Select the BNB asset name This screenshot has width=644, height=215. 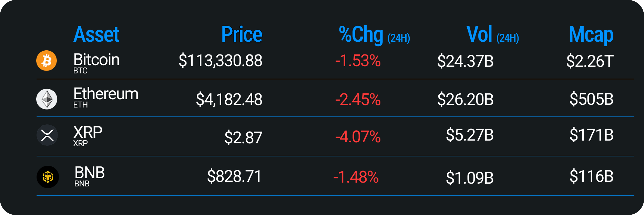click(90, 173)
